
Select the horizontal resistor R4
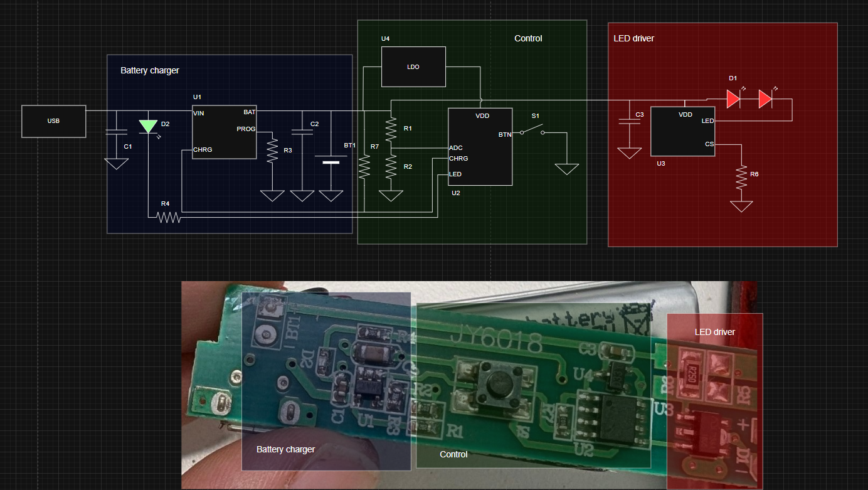point(168,217)
